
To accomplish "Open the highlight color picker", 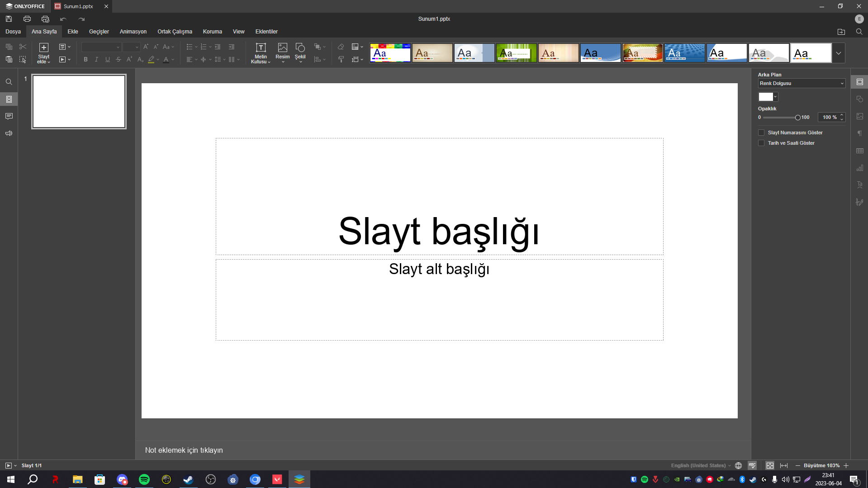I will 154,59.
